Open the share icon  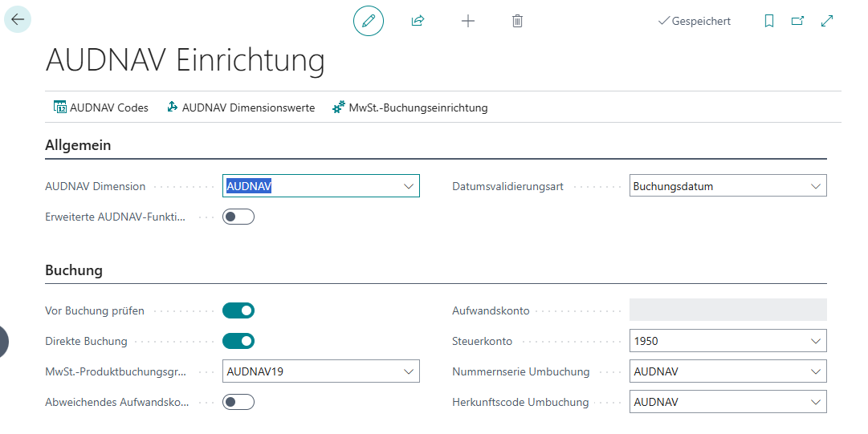418,21
